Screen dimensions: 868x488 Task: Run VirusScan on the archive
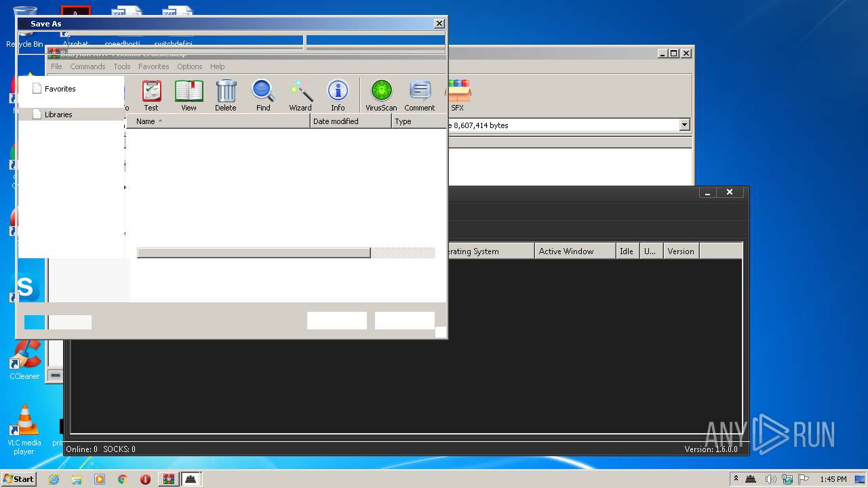(x=381, y=96)
